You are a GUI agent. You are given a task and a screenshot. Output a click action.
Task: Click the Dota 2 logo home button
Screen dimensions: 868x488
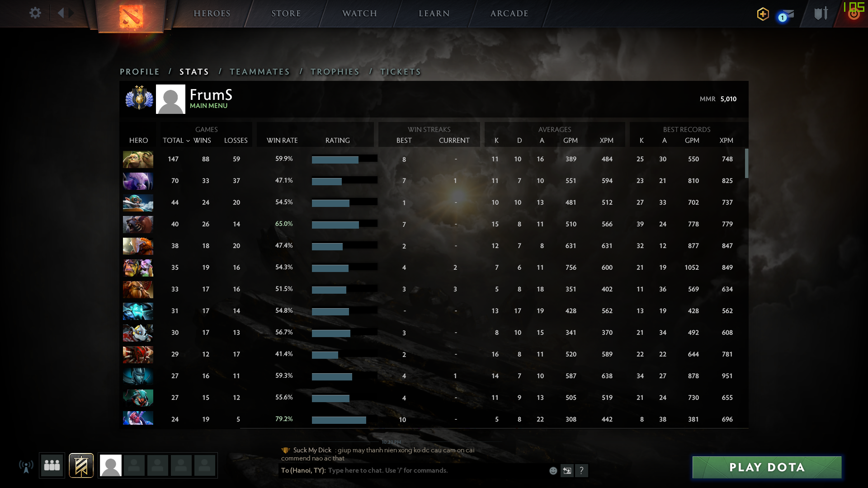131,16
